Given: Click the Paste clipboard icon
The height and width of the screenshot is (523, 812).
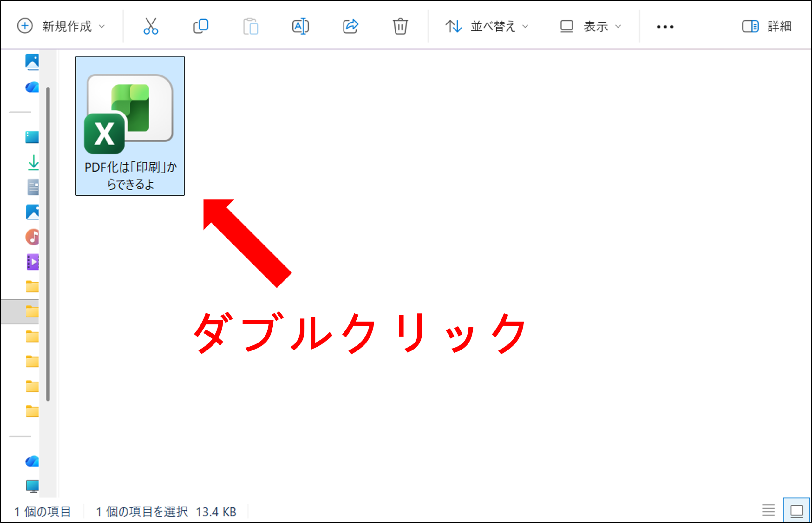Looking at the screenshot, I should 251,26.
